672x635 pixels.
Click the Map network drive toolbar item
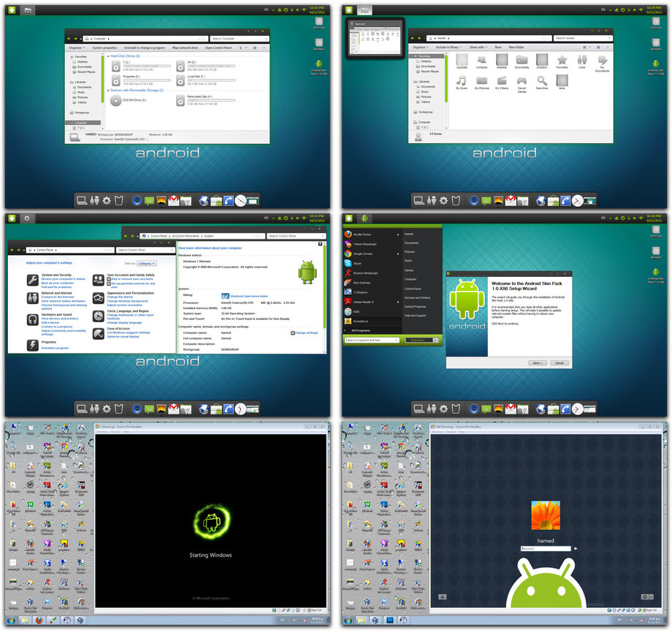point(185,47)
